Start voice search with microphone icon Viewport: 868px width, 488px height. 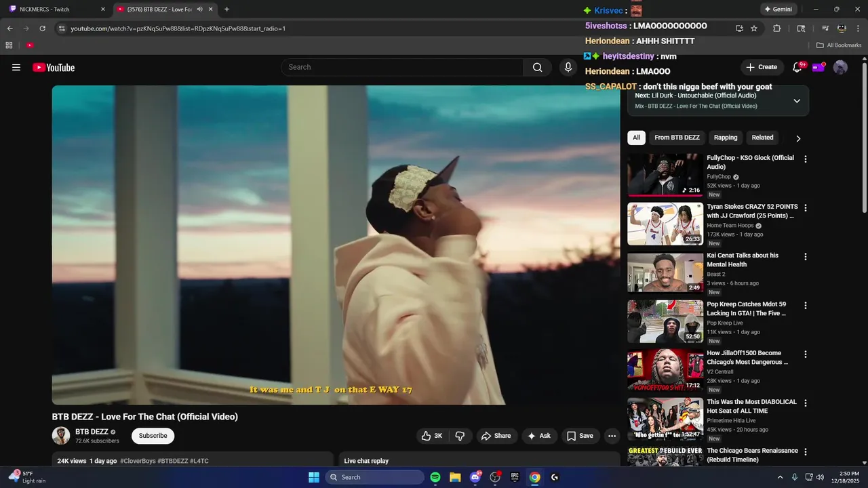click(x=568, y=67)
